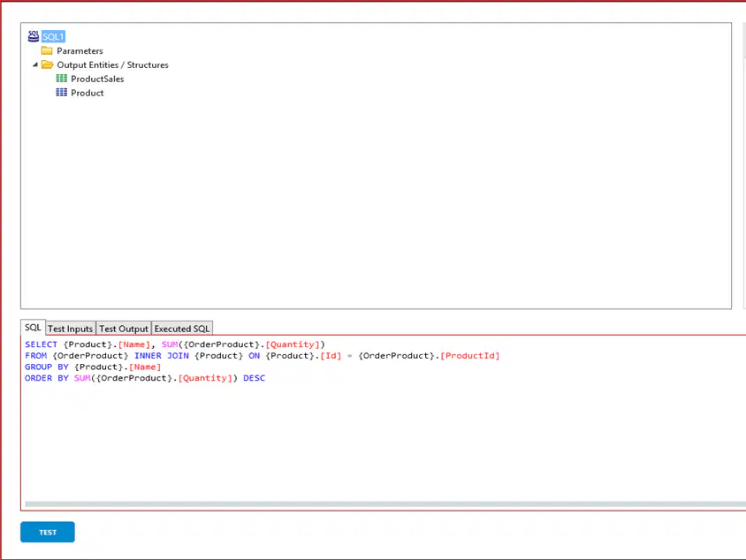Click the ProductSales structure icon
The image size is (746, 560).
pos(61,79)
